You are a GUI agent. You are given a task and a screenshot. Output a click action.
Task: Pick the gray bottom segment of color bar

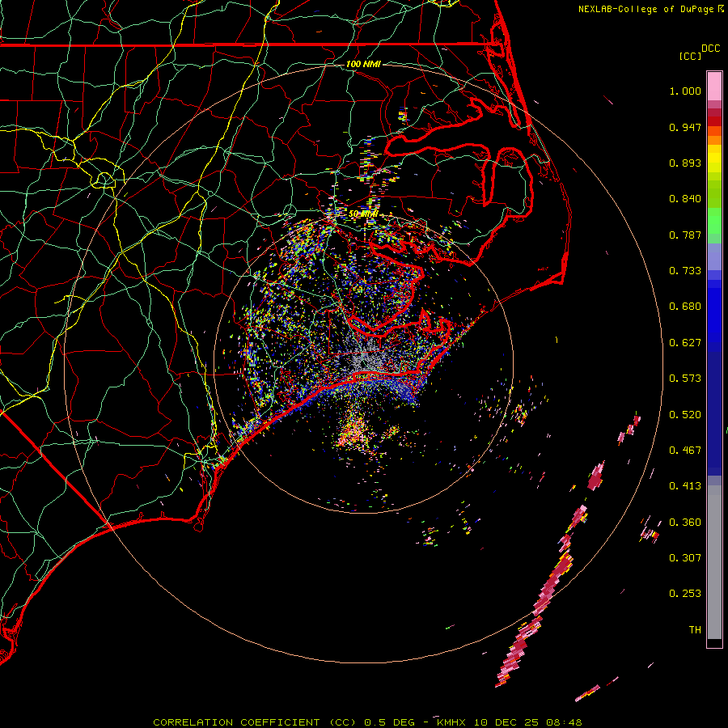714,562
